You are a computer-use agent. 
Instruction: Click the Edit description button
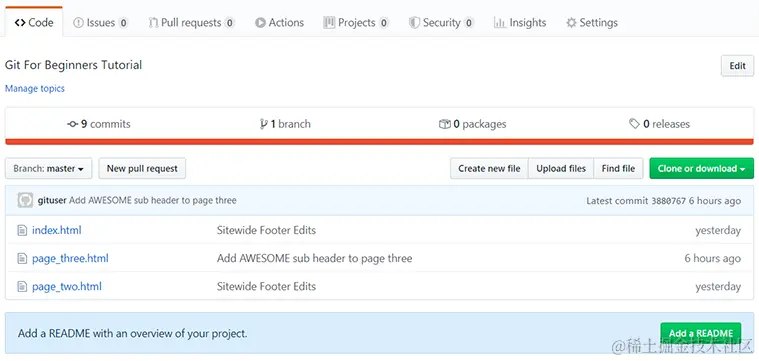(x=737, y=66)
